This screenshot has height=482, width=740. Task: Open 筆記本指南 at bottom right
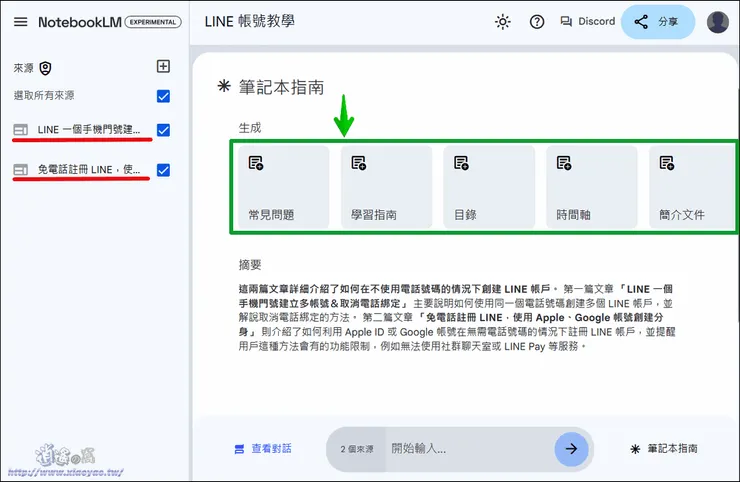[x=664, y=448]
